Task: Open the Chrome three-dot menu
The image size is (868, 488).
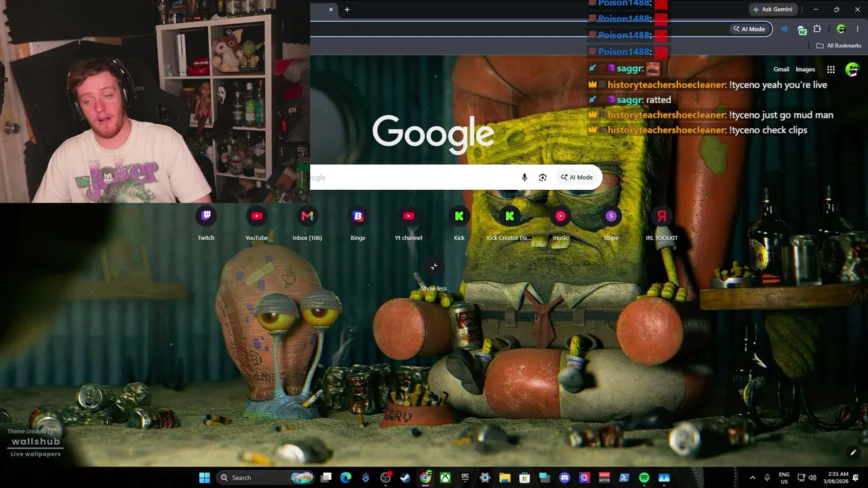Action: 857,29
